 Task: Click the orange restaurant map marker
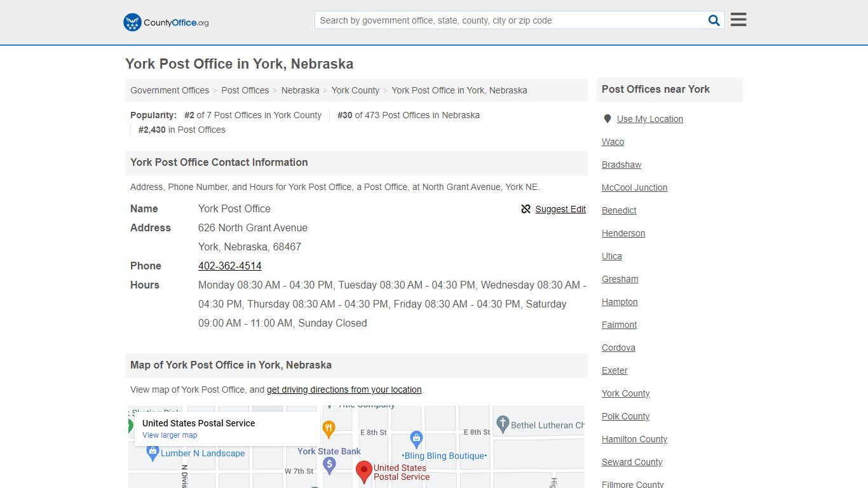(329, 429)
